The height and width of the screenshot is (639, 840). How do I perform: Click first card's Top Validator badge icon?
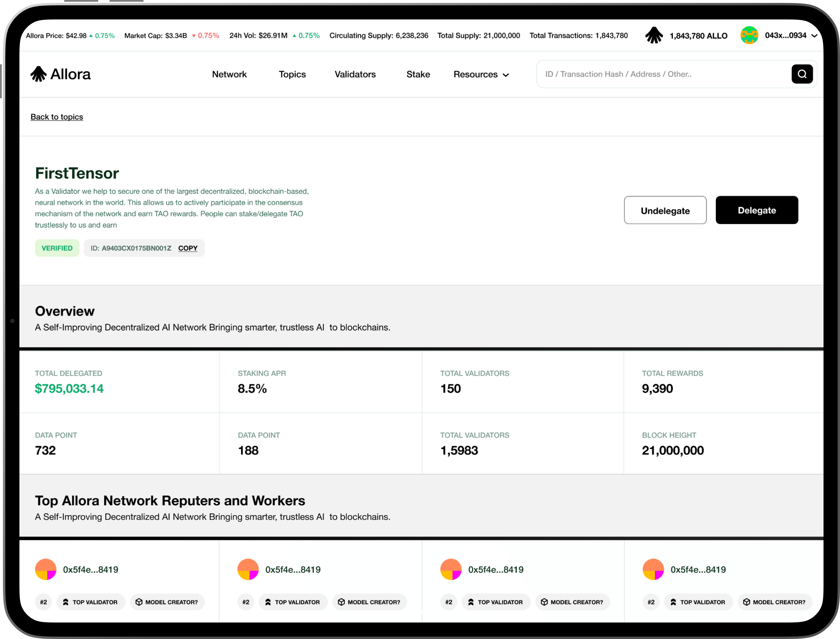click(66, 602)
